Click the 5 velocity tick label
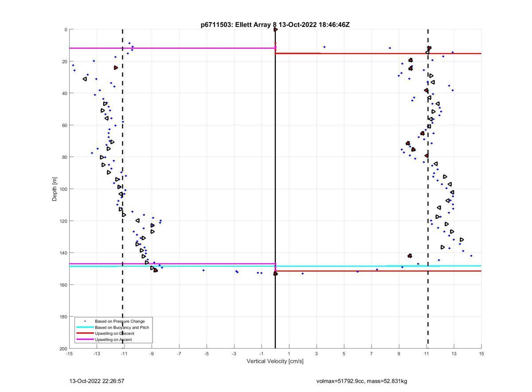 [x=344, y=354]
